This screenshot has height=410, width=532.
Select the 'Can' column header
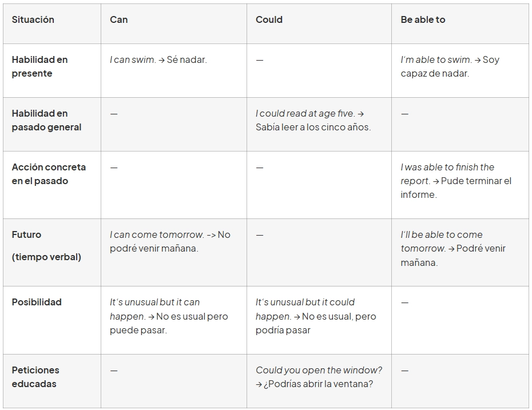point(118,19)
